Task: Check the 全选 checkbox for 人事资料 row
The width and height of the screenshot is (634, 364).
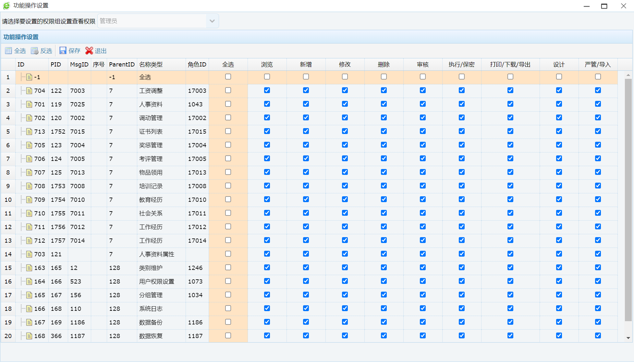Action: [228, 104]
